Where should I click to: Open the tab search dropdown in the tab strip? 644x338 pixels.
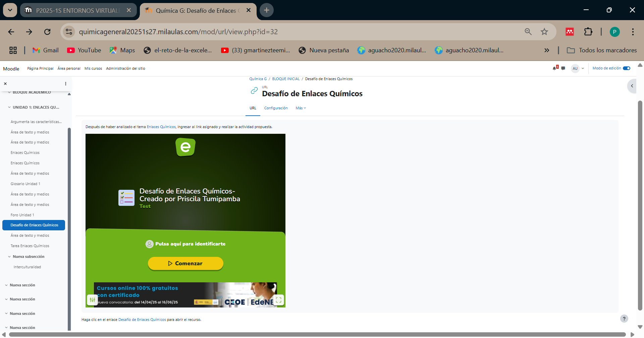(x=10, y=10)
